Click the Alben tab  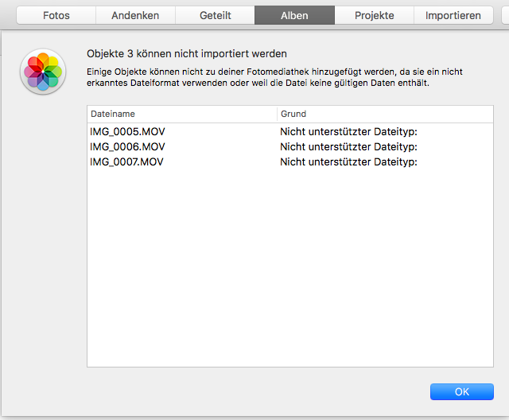point(294,15)
